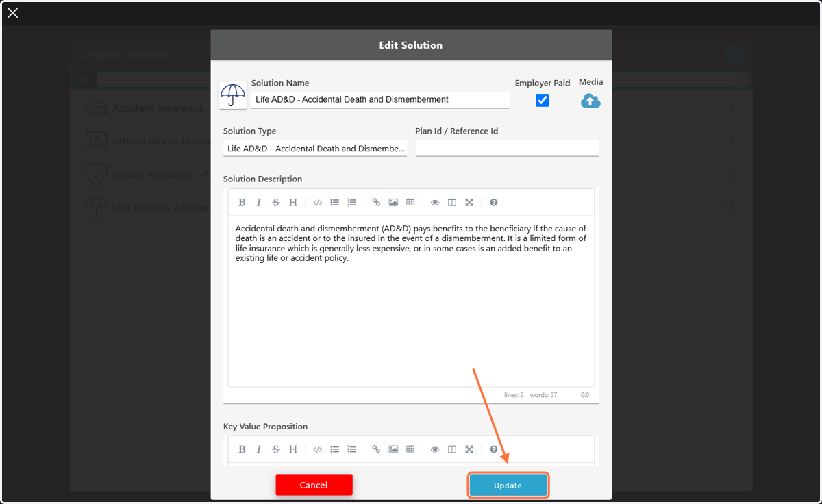The height and width of the screenshot is (504, 822).
Task: Open markdown help in Solution Description toolbar
Action: click(494, 202)
